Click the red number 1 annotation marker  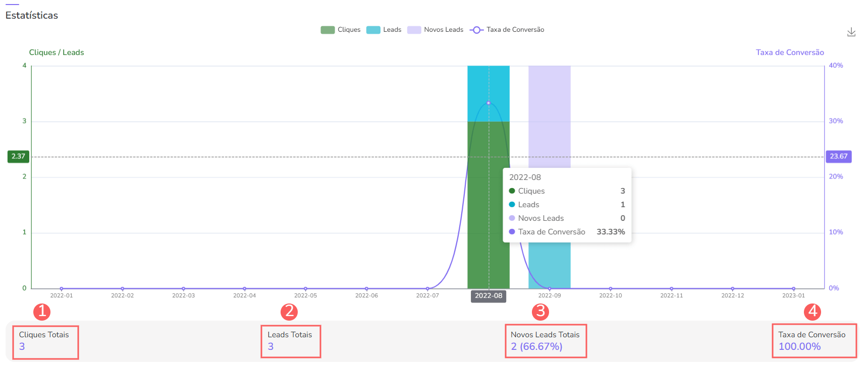pyautogui.click(x=42, y=312)
